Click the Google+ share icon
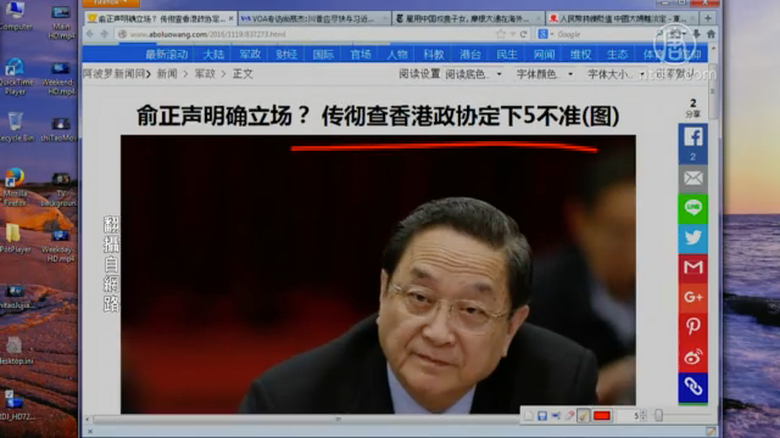This screenshot has width=780, height=438. point(692,297)
